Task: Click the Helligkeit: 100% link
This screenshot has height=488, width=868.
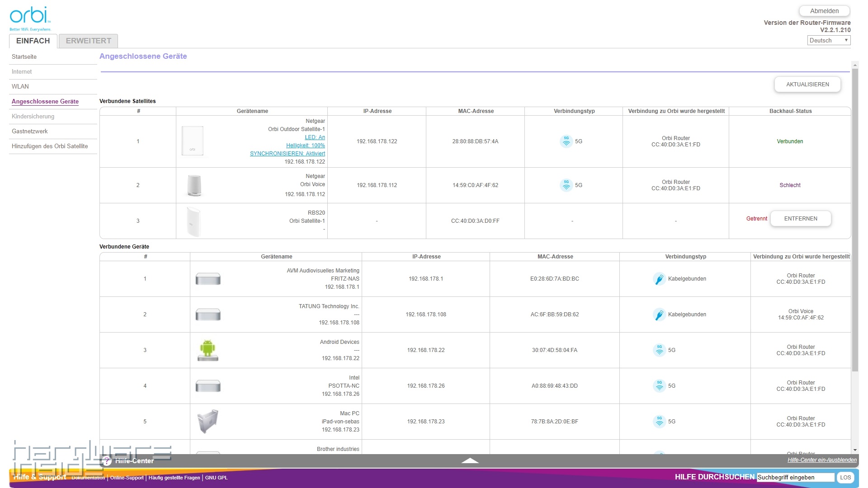Action: click(306, 145)
